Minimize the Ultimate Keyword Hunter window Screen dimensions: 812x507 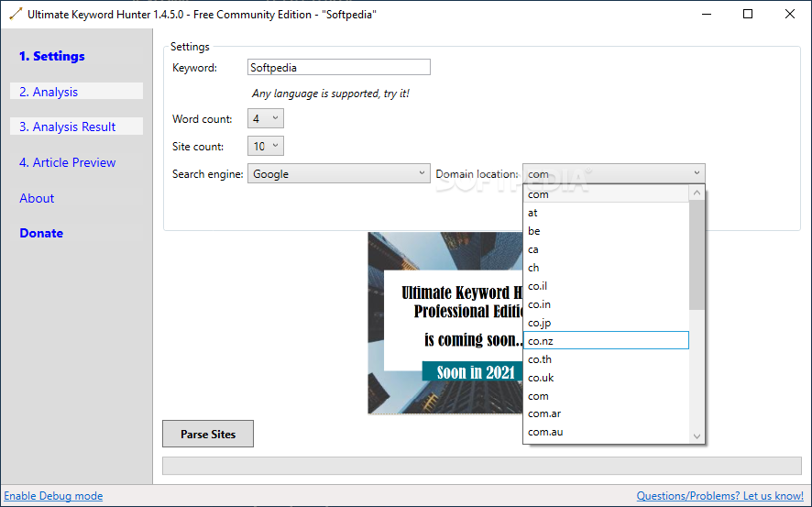pyautogui.click(x=707, y=14)
